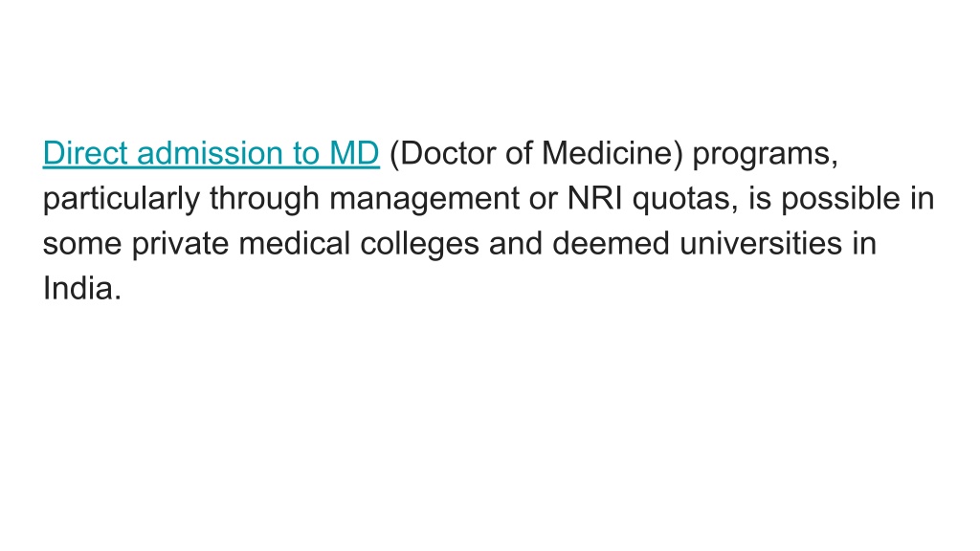Click 'MD' at the end of the link
This screenshot has width=980, height=551.
[x=354, y=153]
